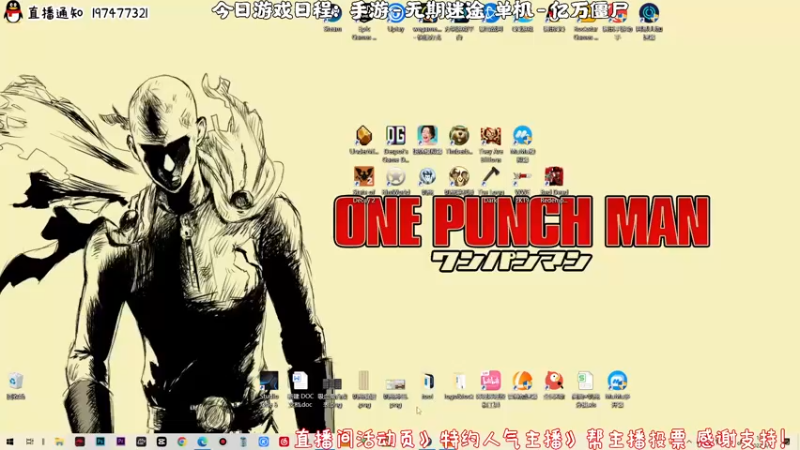Screen dimensions: 800x450
Task: Launch the bear-face game shortcut
Action: coord(459,140)
